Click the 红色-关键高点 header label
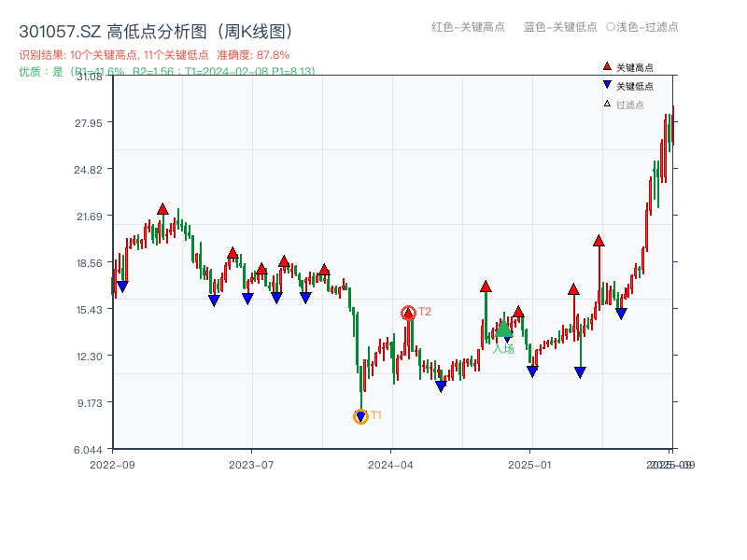This screenshot has width=747, height=560. point(468,27)
